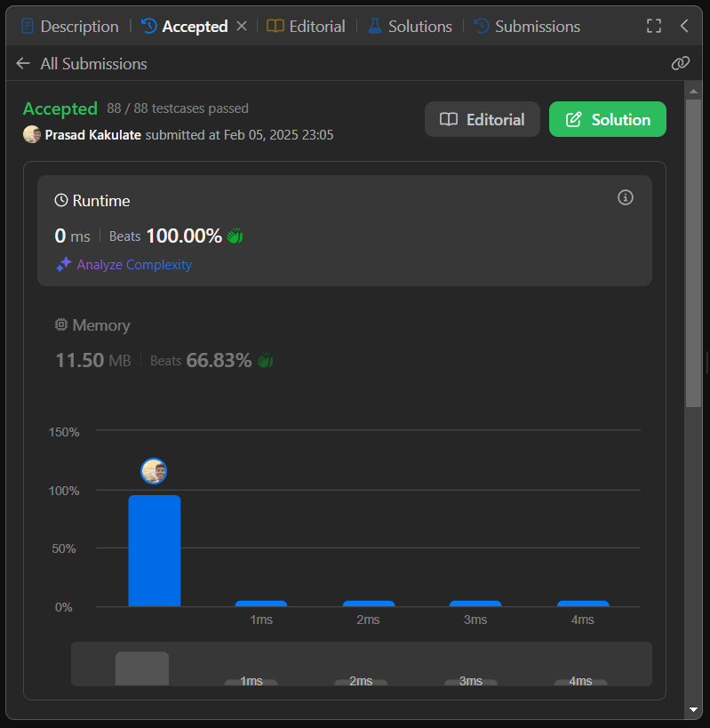Open the Solutions tab
Viewport: 710px width, 728px height.
pos(410,27)
